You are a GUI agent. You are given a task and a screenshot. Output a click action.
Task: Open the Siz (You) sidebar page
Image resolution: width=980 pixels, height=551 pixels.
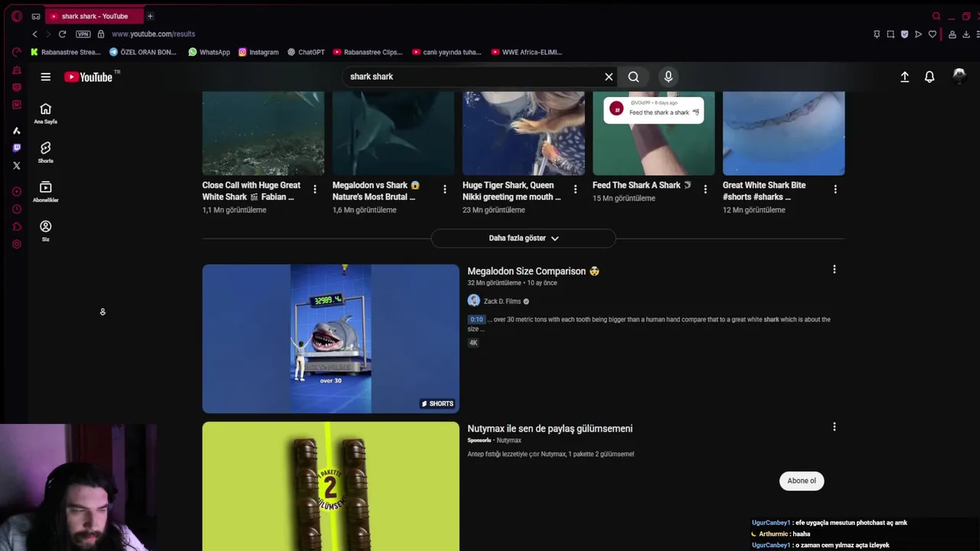click(x=45, y=230)
